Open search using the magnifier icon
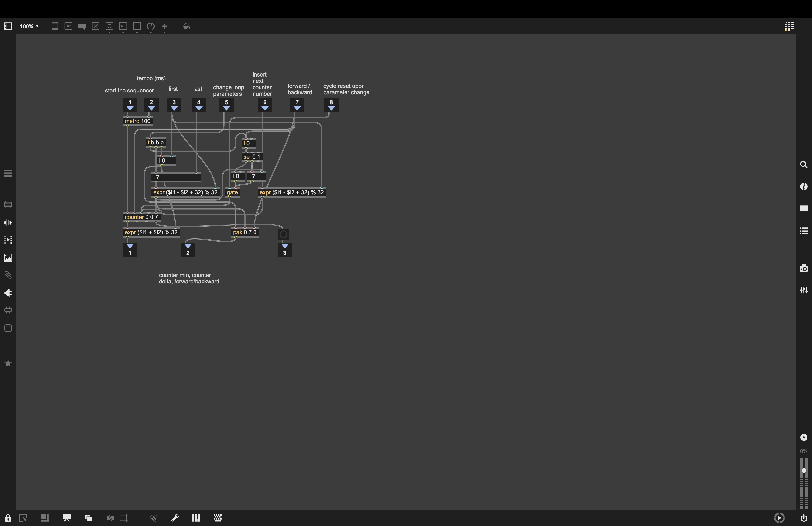The height and width of the screenshot is (526, 812). 804,165
